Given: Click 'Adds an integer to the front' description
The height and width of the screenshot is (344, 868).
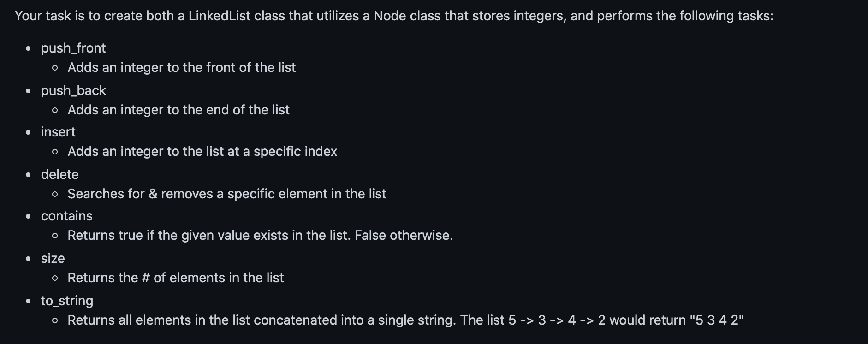Looking at the screenshot, I should coord(182,68).
